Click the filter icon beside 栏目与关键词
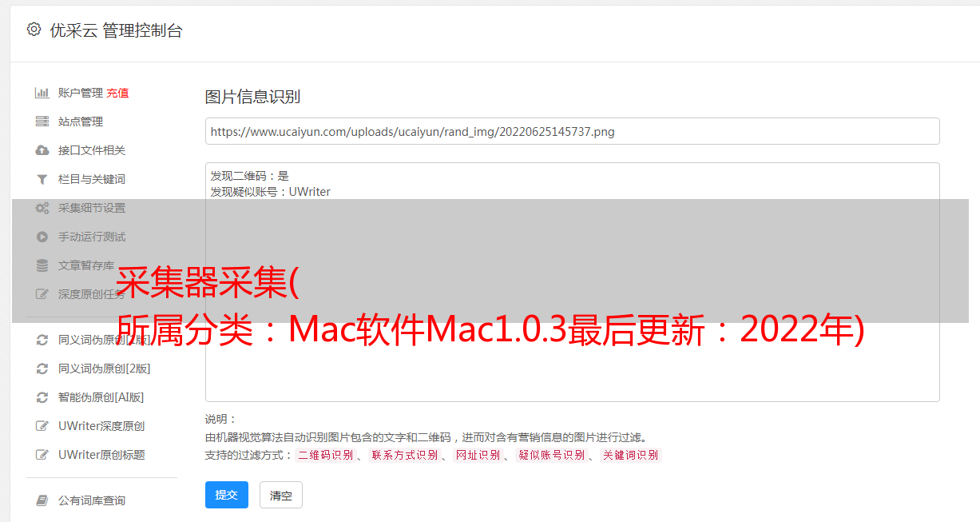 (42, 179)
